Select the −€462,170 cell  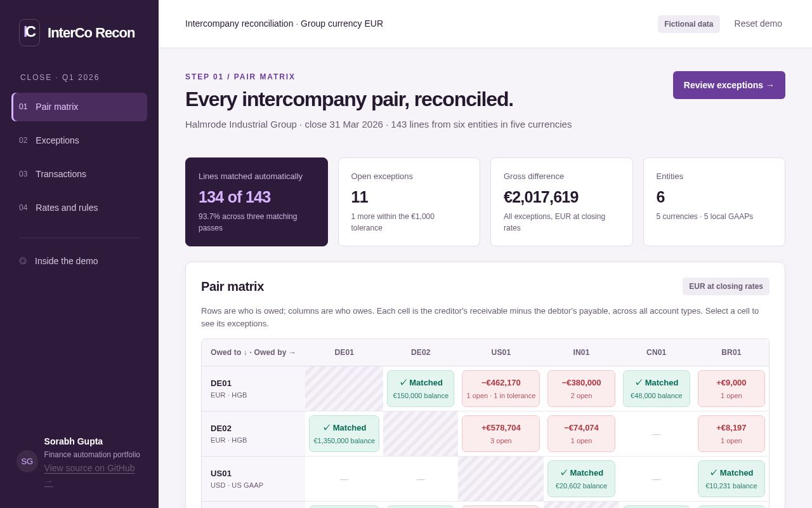pos(501,389)
